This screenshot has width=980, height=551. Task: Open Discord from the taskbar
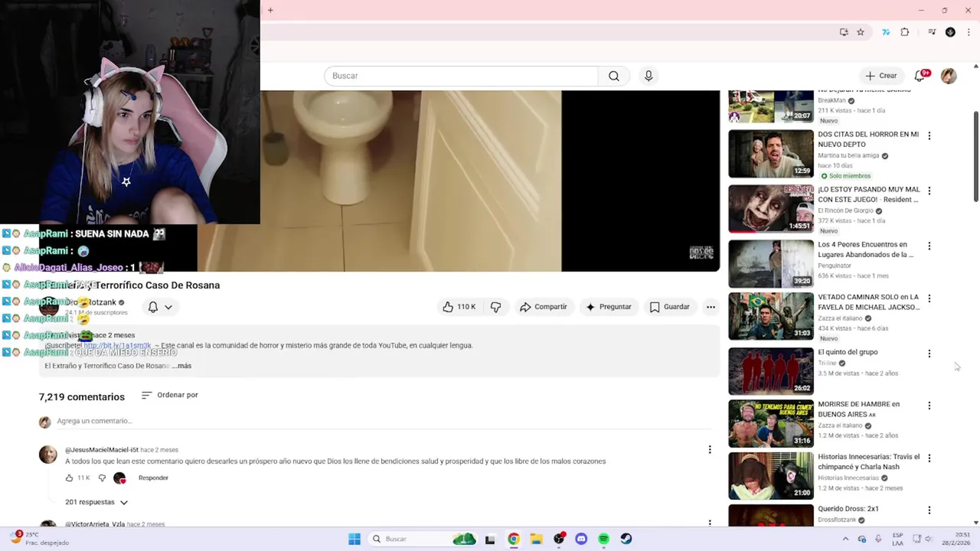click(x=581, y=539)
